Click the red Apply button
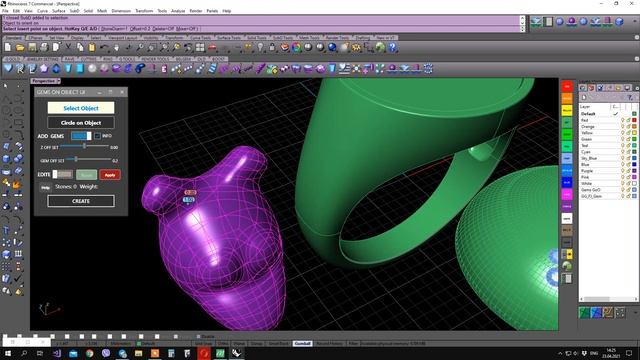 [x=110, y=175]
